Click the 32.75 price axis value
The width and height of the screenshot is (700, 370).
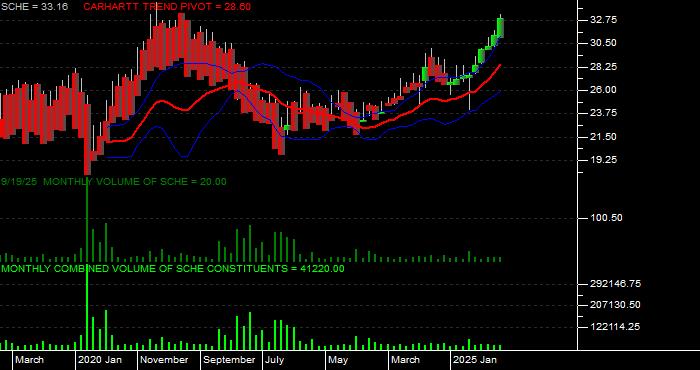(603, 20)
